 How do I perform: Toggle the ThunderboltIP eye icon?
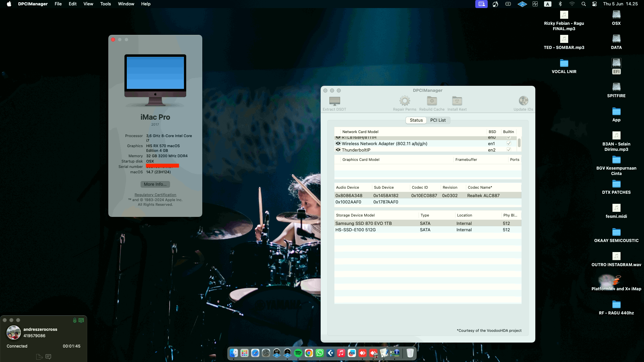click(x=338, y=150)
